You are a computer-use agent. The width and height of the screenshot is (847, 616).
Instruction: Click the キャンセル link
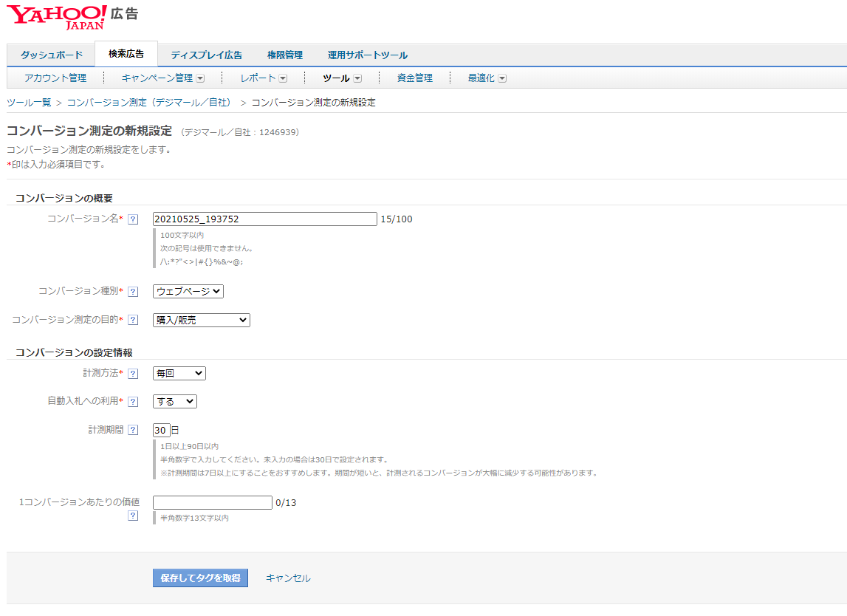[288, 578]
